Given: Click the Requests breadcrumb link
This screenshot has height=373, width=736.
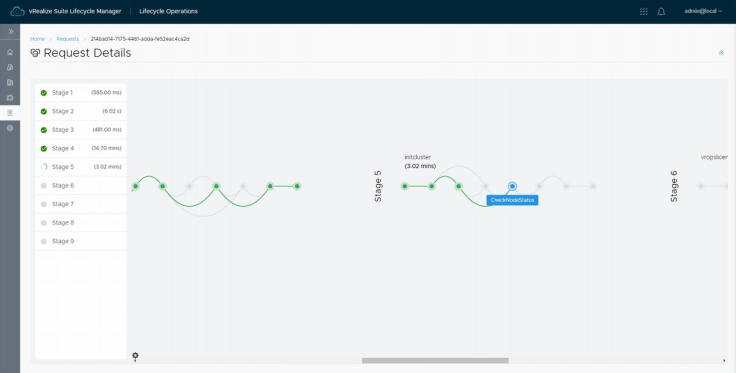Looking at the screenshot, I should pyautogui.click(x=68, y=39).
